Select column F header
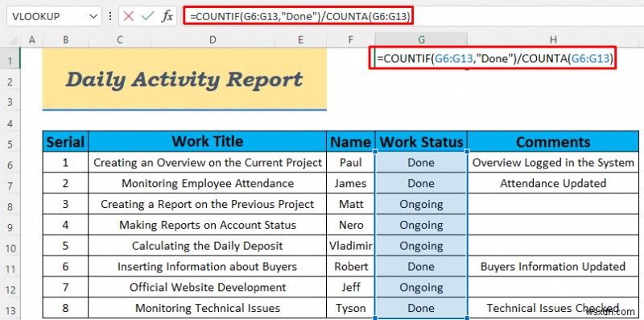The width and height of the screenshot is (644, 320). pyautogui.click(x=350, y=39)
